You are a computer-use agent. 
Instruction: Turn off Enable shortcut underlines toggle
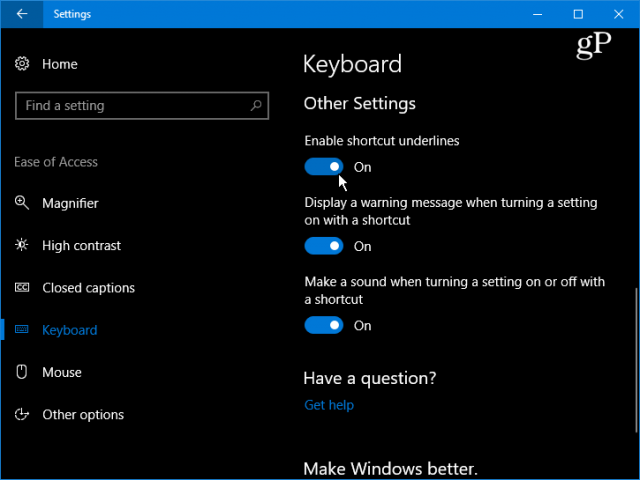[x=324, y=167]
